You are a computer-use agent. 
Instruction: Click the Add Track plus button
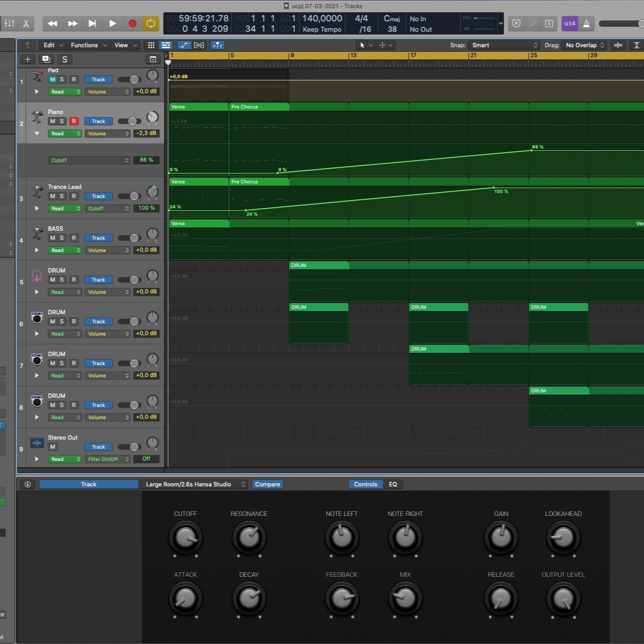click(28, 59)
